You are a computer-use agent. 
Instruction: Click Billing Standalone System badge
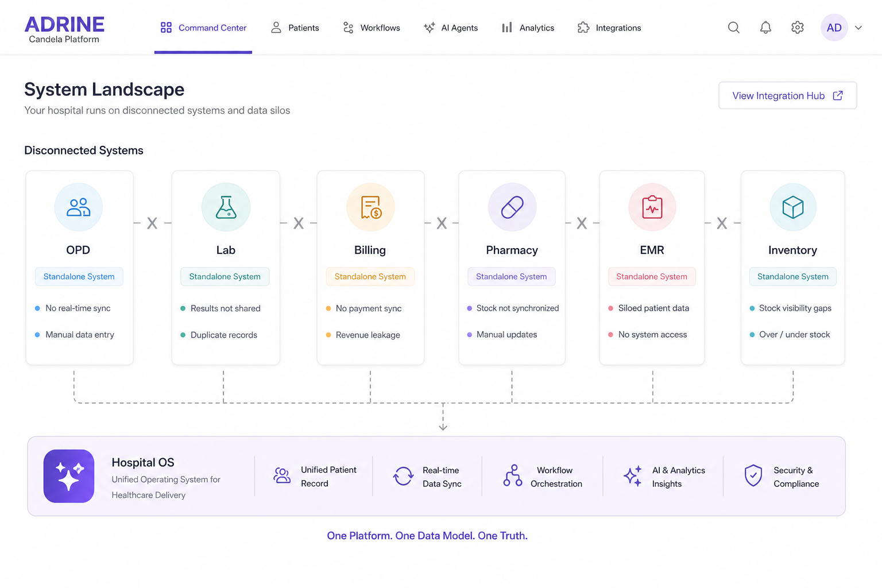pos(370,276)
